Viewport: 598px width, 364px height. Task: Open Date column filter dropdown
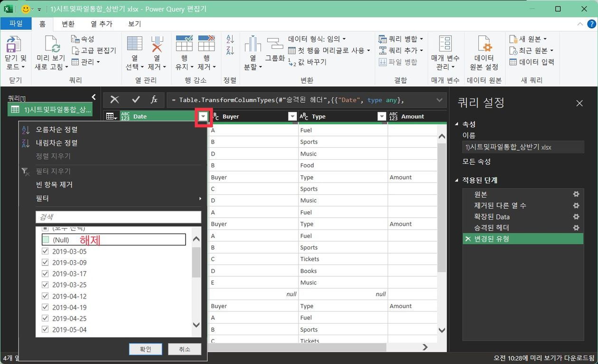(x=204, y=117)
